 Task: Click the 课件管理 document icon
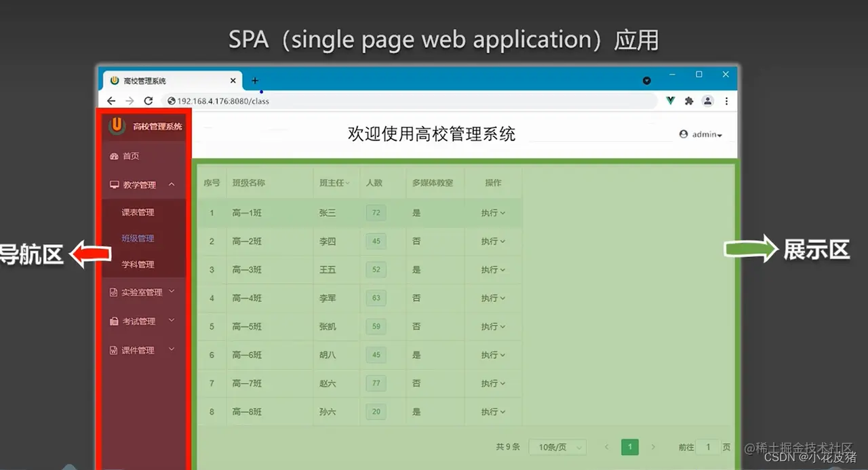click(114, 350)
